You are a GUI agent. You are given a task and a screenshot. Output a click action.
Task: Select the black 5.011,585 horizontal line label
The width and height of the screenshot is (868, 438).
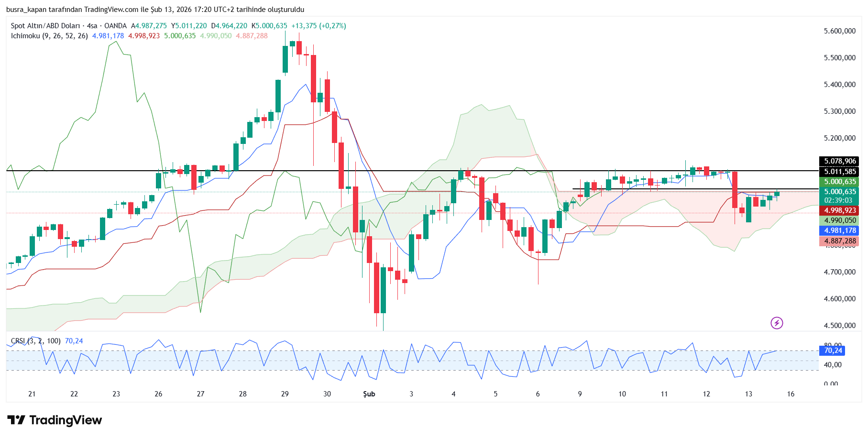pyautogui.click(x=840, y=172)
